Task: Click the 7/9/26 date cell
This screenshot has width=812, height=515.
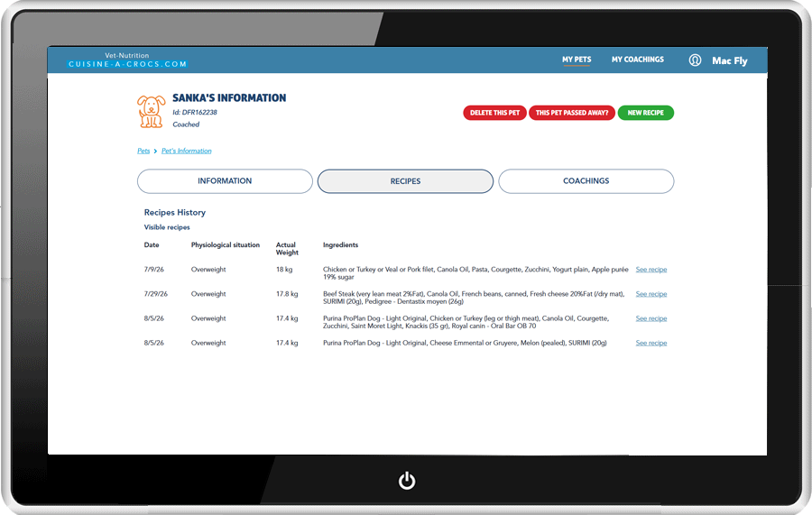Action: pos(153,270)
